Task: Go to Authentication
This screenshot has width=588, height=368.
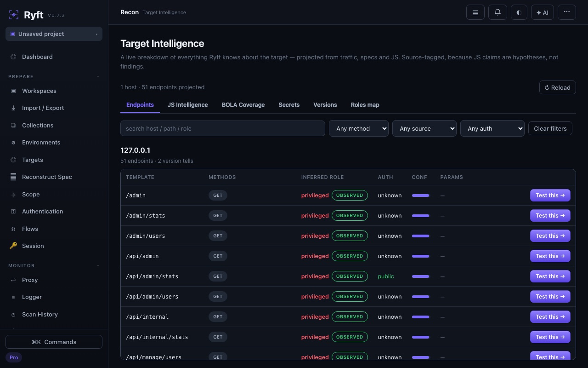Action: point(54,211)
